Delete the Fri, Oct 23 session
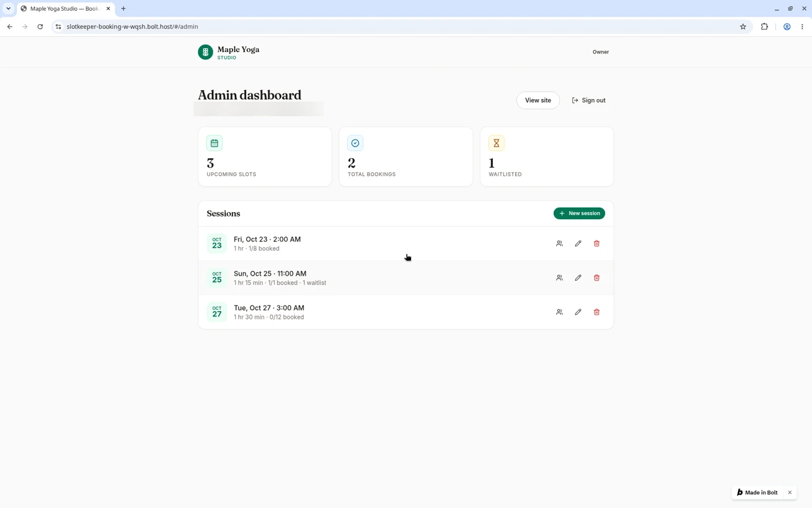This screenshot has width=812, height=508. [596, 244]
